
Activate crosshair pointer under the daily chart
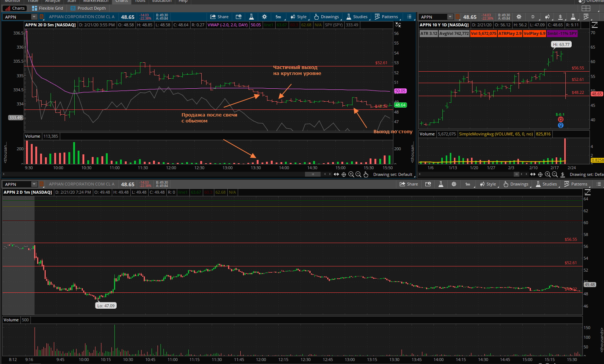(540, 174)
